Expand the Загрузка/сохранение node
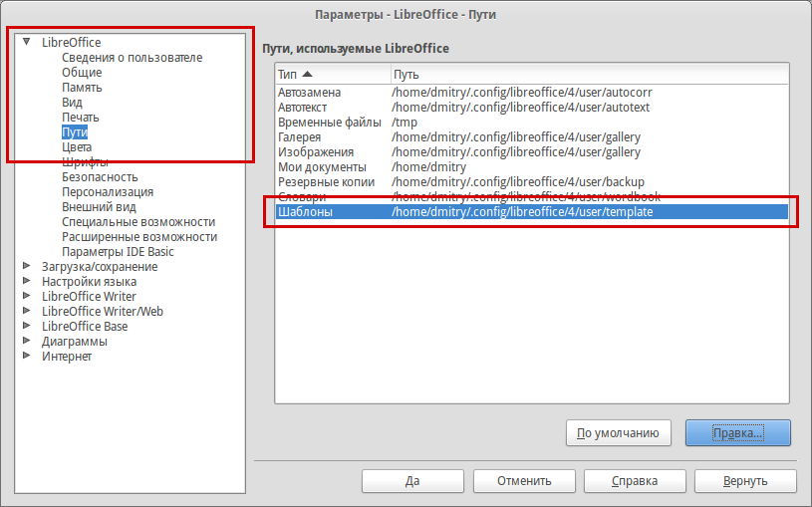This screenshot has height=507, width=812. [x=27, y=266]
